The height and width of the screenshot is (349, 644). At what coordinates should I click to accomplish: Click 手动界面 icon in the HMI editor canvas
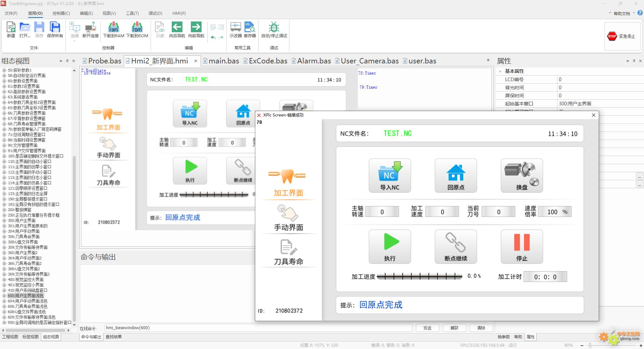coord(108,148)
